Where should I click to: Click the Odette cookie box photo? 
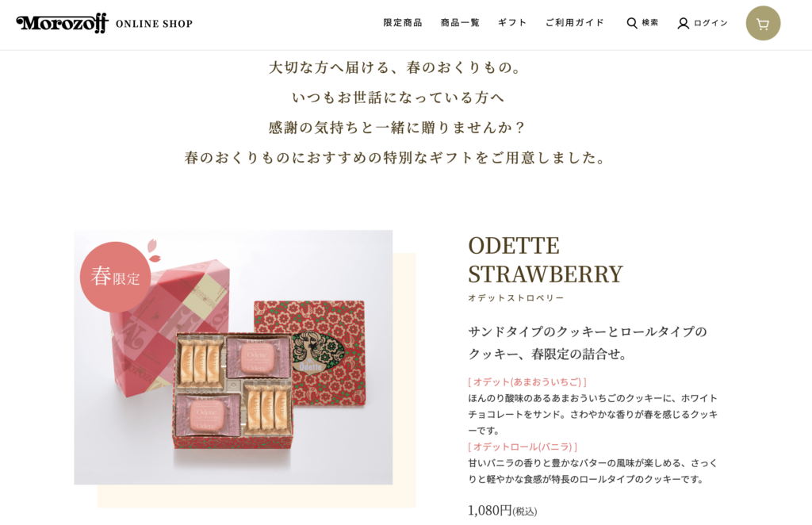[233, 357]
